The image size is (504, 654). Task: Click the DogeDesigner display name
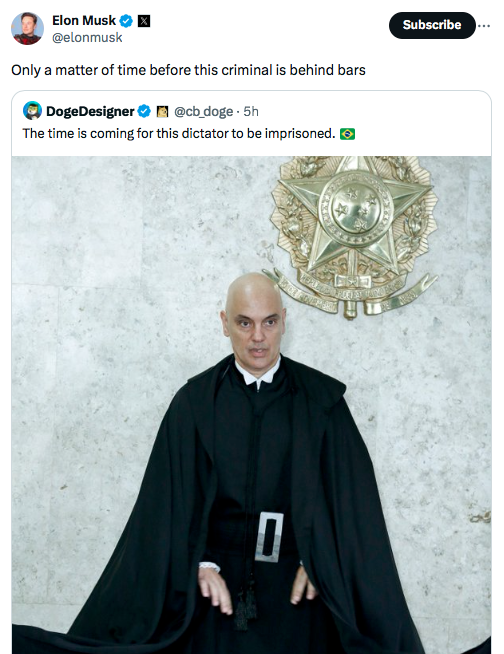pos(90,111)
